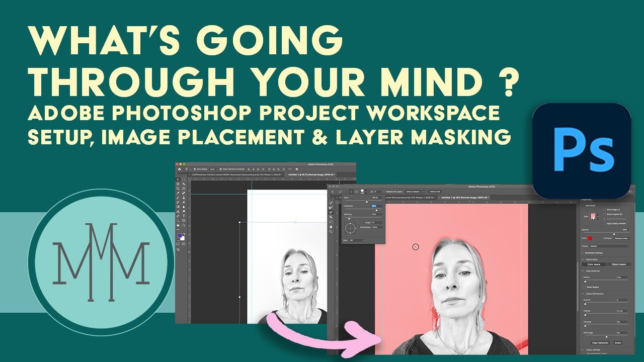Screen dimensions: 644x362
Task: Click the subtract-from-selection minus brush mode
Action: (x=356, y=192)
